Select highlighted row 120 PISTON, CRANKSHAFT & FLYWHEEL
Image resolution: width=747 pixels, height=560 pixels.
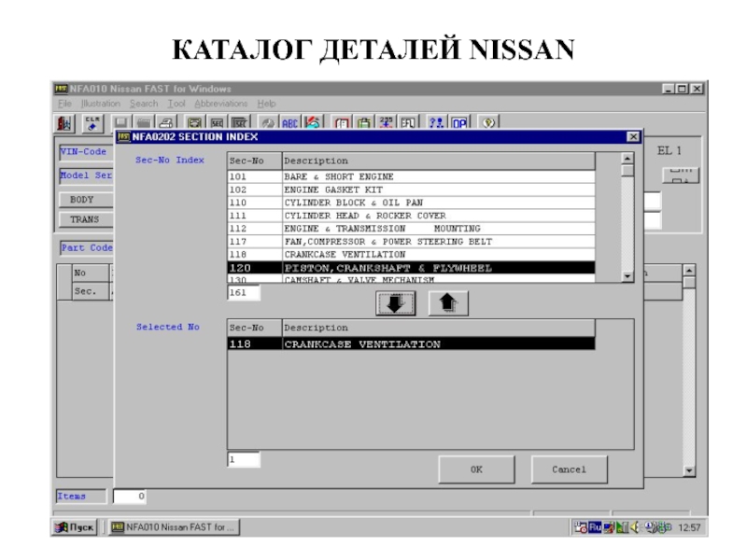[x=411, y=268]
